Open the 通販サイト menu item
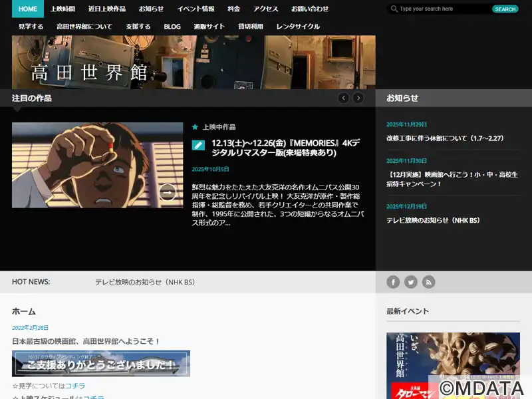Screen dimensions: 532x399 209,27
